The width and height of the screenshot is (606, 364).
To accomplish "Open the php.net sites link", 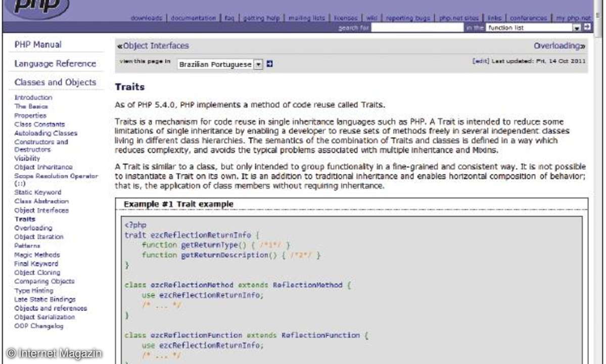I will (x=459, y=18).
